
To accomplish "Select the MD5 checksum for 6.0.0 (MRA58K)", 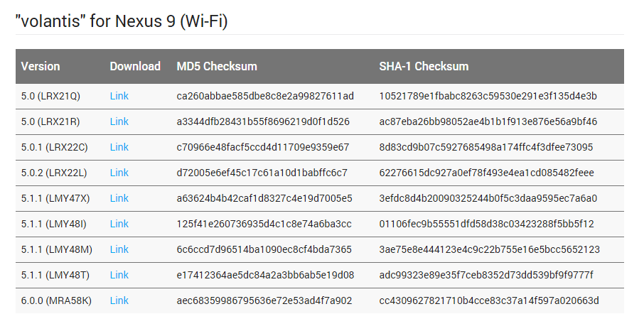I will 264,300.
